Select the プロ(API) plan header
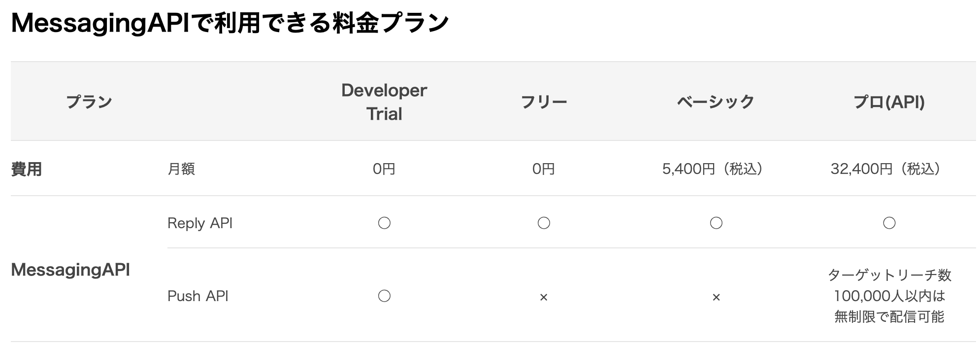Viewport: 980px width, 344px height. coord(889,102)
